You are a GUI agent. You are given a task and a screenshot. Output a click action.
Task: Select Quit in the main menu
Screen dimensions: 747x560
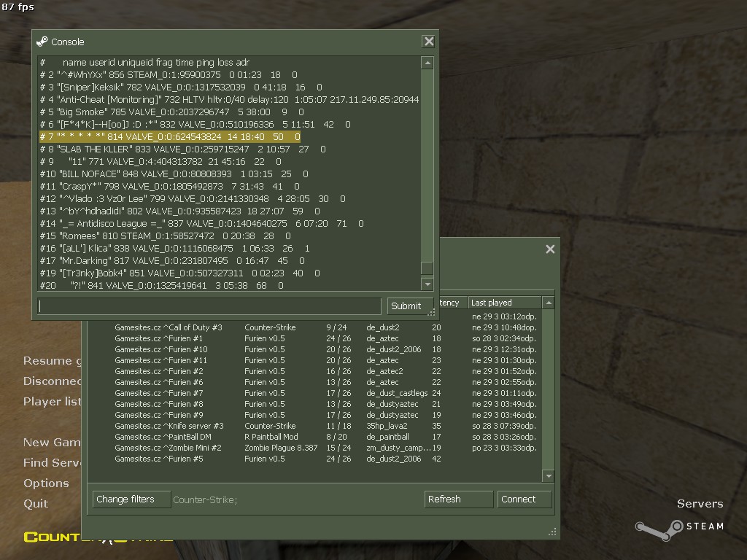36,503
